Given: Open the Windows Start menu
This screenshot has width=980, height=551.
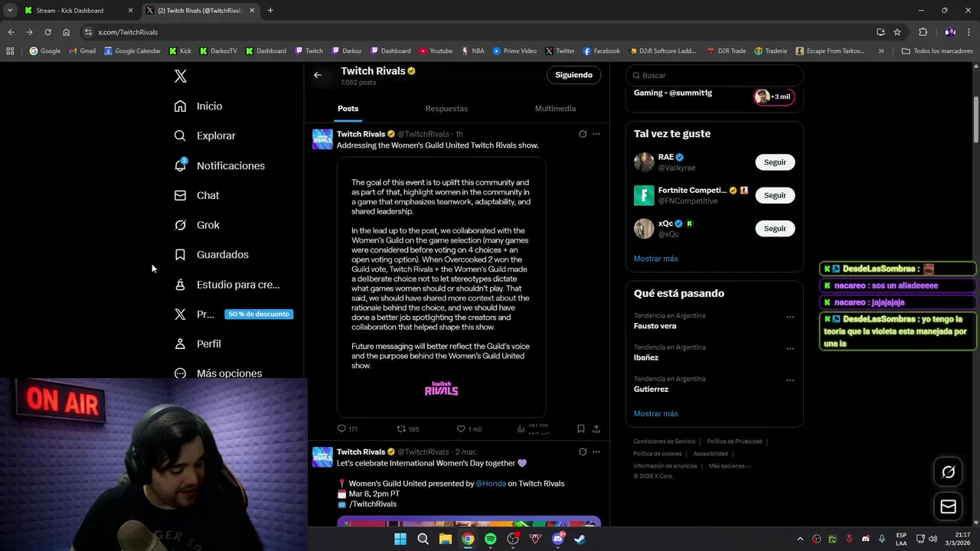Looking at the screenshot, I should [400, 539].
